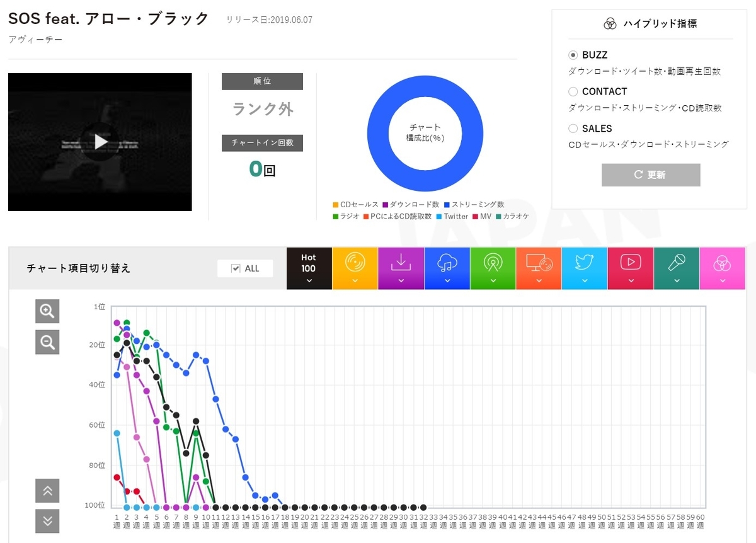756x543 pixels.
Task: Select the CONTACT hybrid metric option
Action: (573, 91)
